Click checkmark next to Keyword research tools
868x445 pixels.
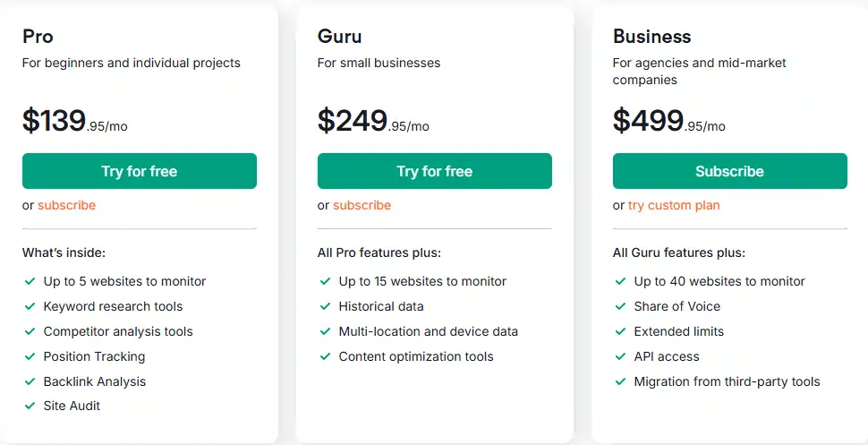click(30, 306)
